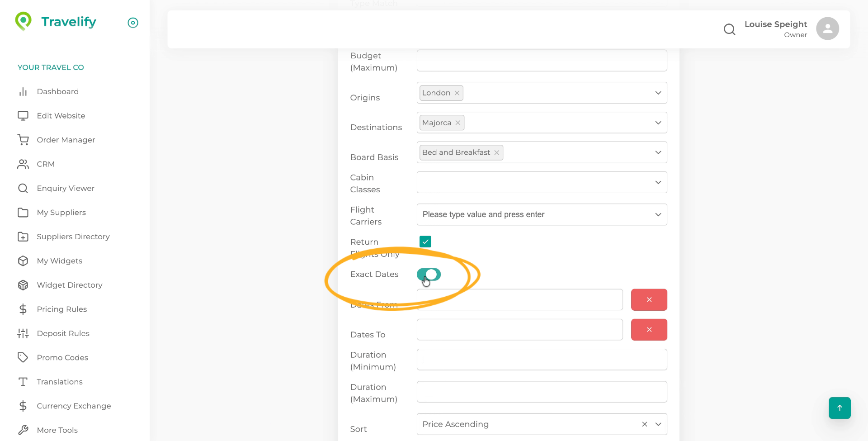Expand the Cabin Classes dropdown
Screen dimensions: 868x441
point(658,182)
